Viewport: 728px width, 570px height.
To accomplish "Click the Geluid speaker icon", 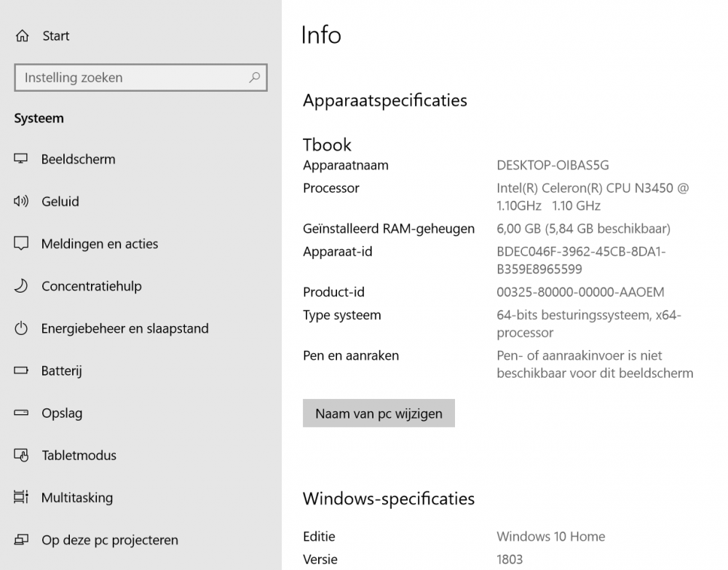I will coord(21,202).
